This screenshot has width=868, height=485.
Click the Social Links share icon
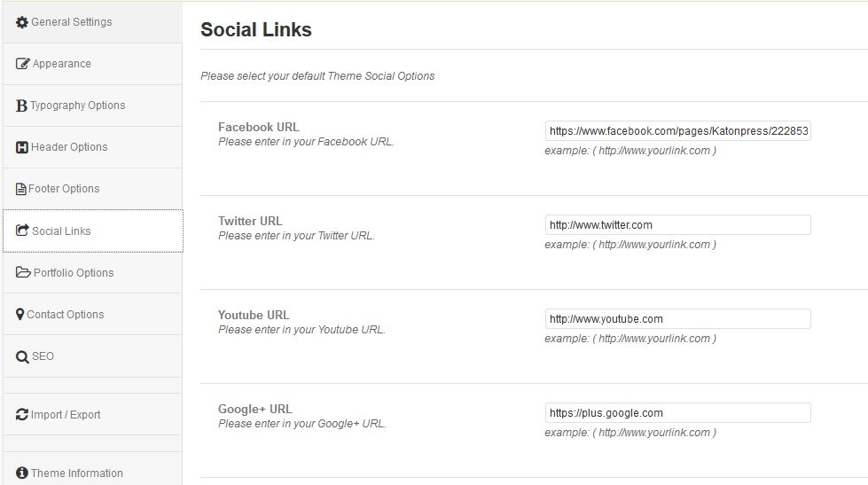tap(23, 231)
